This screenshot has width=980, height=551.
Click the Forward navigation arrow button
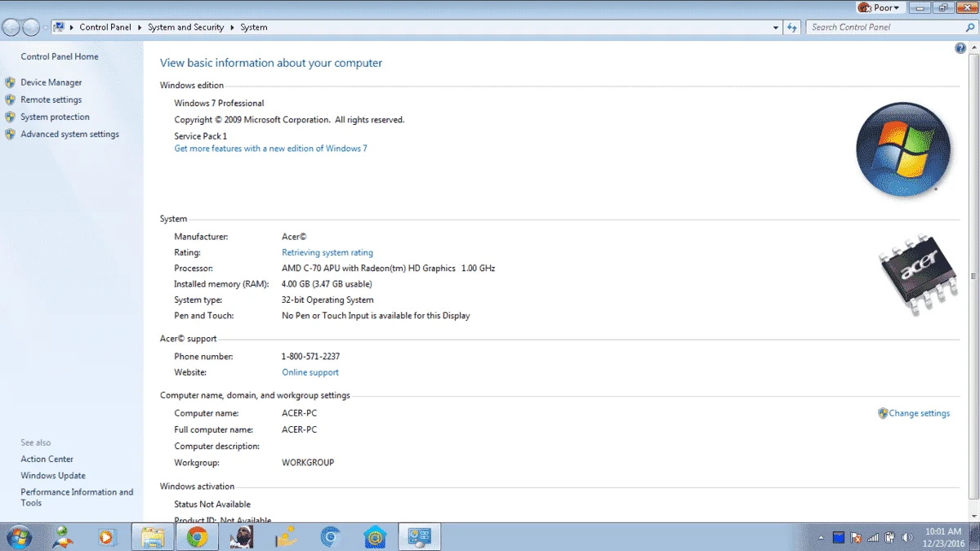[x=31, y=27]
